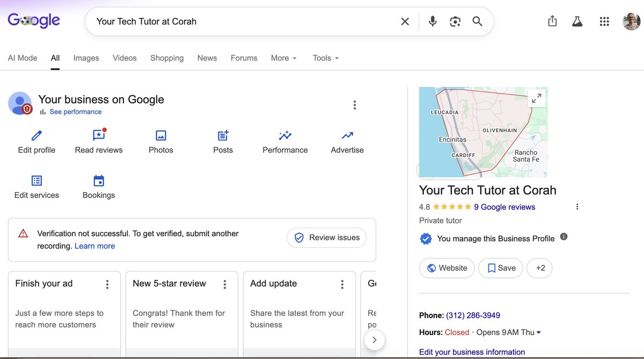Image resolution: width=644 pixels, height=359 pixels.
Task: Open the account profile picture
Action: click(631, 21)
